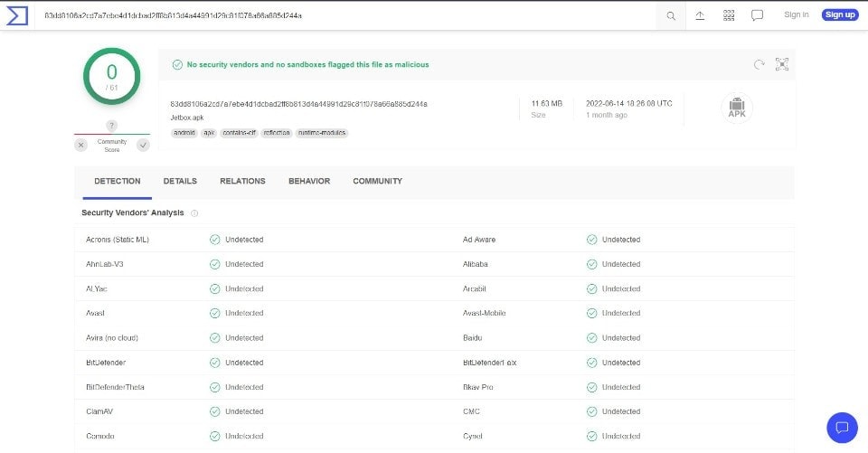868x453 pixels.
Task: Vote malicious with the X icon
Action: [80, 145]
